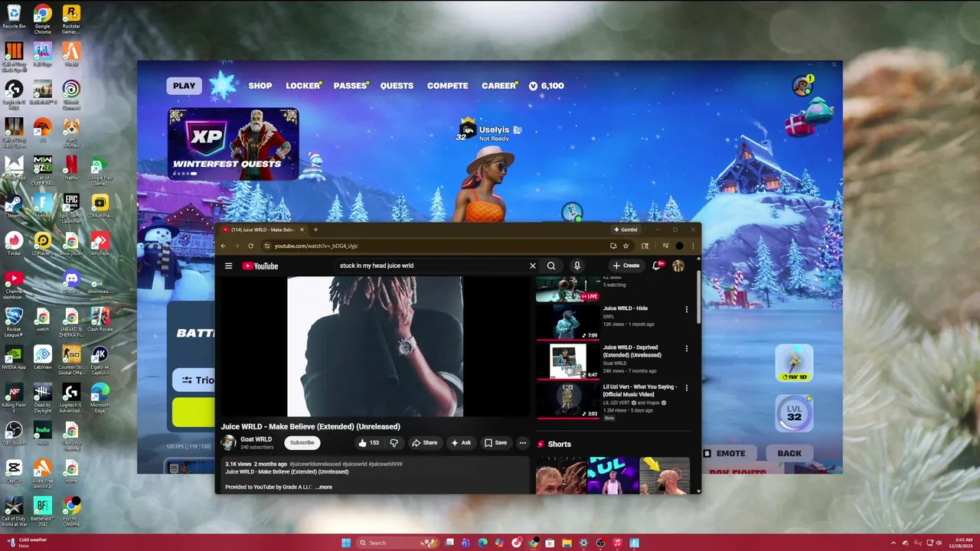Dislike the Make Believe video

tap(394, 442)
